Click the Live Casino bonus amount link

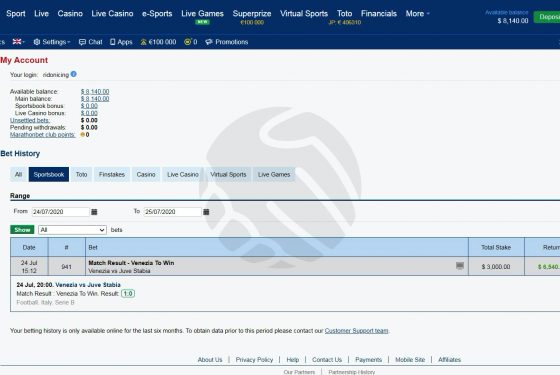89,113
